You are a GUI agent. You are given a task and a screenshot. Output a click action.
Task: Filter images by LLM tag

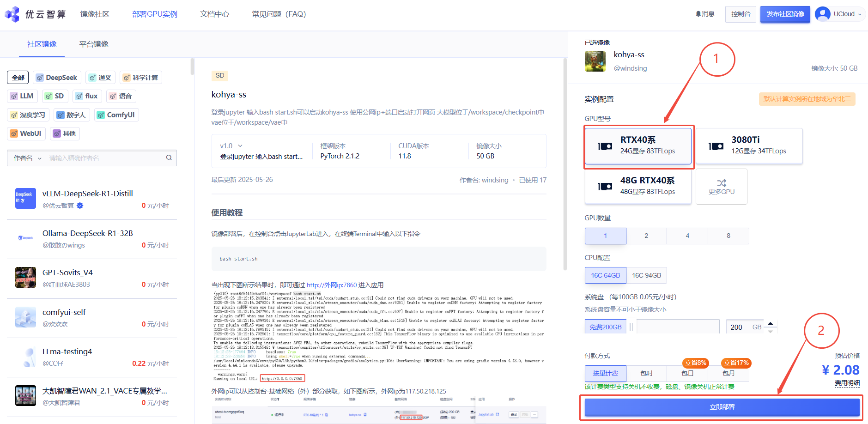pos(22,96)
